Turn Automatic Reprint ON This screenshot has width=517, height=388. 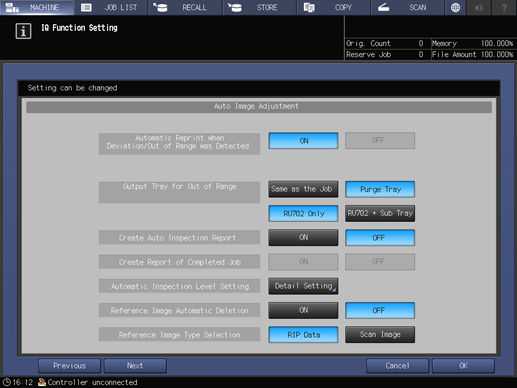[303, 141]
